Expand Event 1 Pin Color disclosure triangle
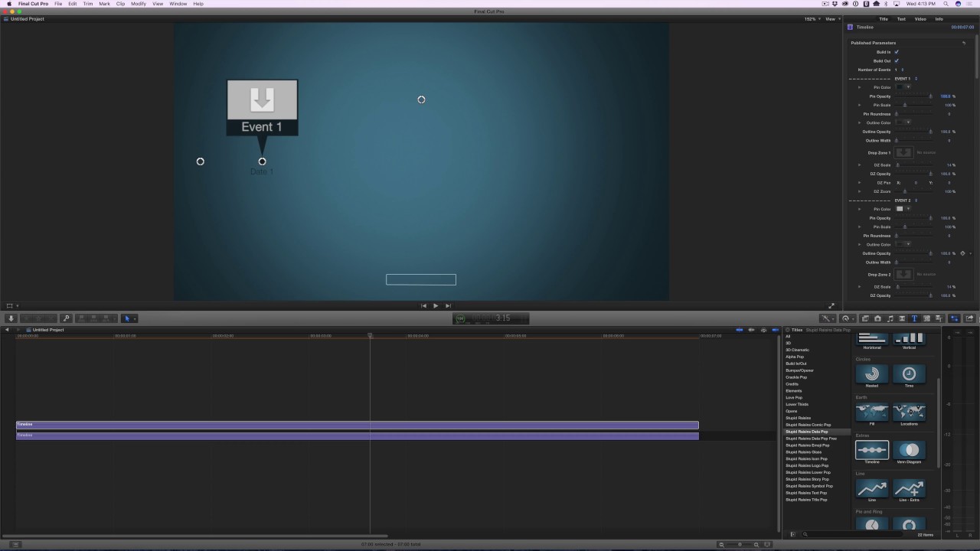 (x=859, y=87)
